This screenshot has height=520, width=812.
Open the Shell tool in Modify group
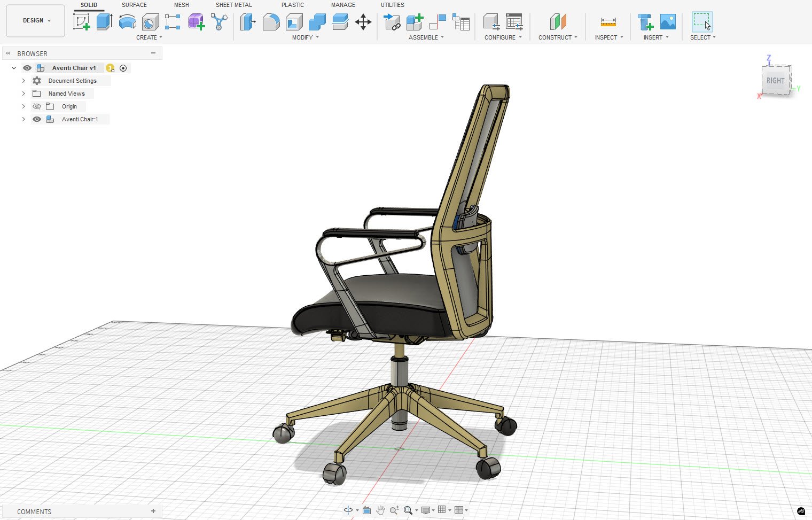(294, 21)
